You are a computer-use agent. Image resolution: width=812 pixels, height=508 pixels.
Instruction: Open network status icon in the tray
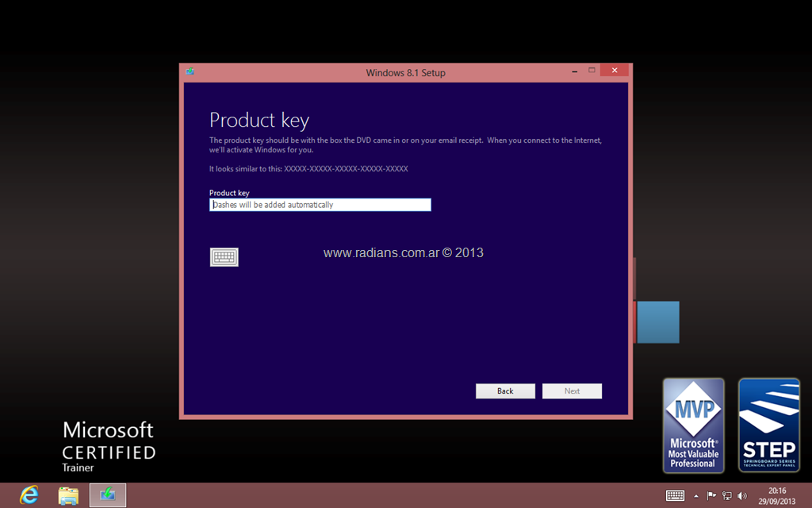tap(726, 496)
